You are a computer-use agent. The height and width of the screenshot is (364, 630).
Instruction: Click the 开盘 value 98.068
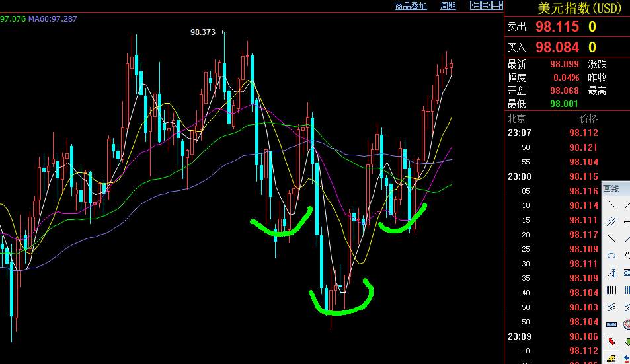click(565, 91)
